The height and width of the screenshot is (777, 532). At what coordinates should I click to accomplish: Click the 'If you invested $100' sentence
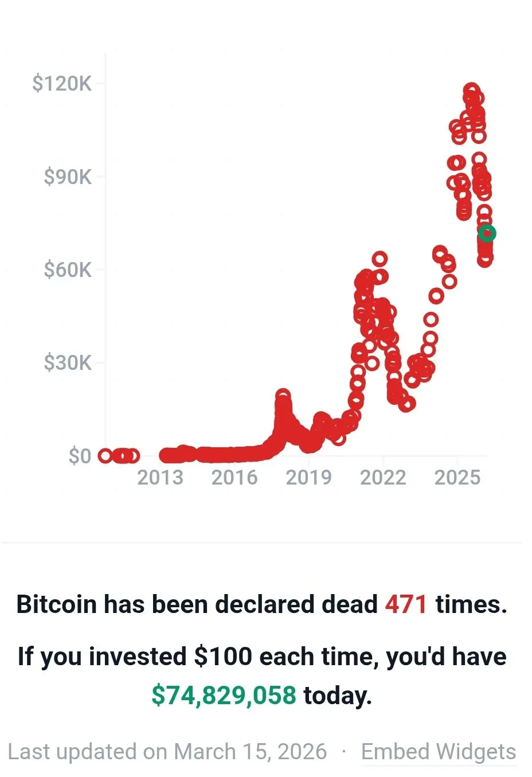(261, 657)
